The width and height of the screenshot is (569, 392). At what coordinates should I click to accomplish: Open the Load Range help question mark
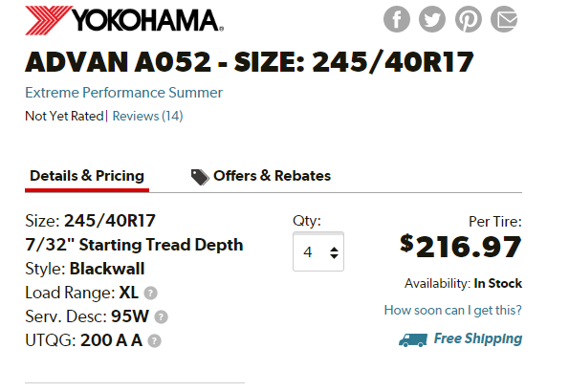(150, 293)
